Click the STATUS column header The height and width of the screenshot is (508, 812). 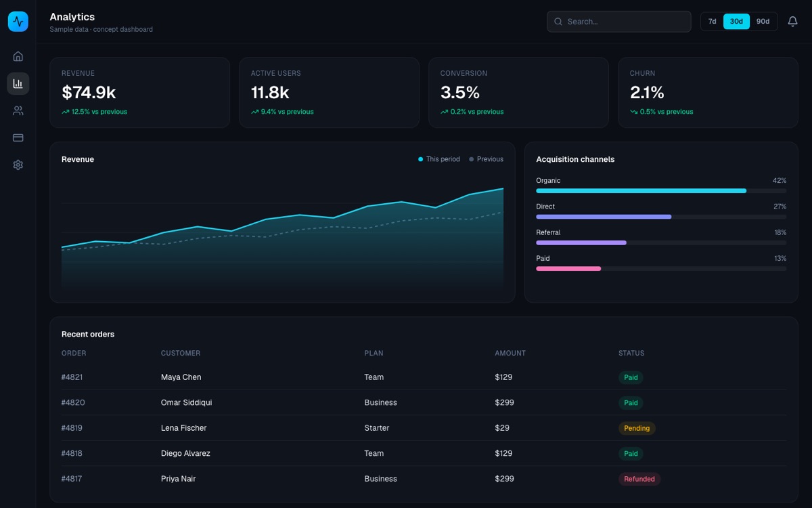[x=631, y=353]
